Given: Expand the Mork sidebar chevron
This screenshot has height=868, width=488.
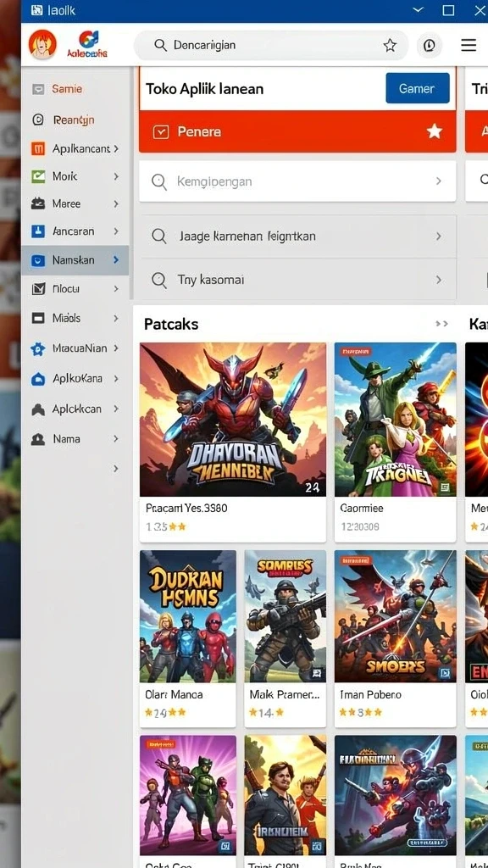Looking at the screenshot, I should (116, 176).
